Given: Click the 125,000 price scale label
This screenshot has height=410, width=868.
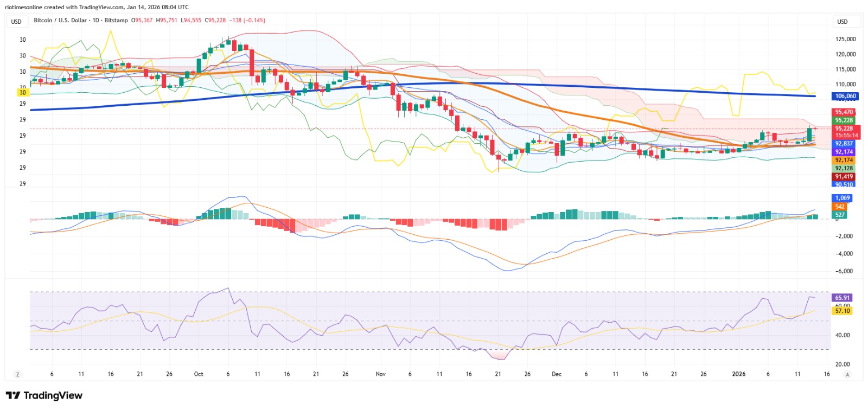Looking at the screenshot, I should pos(846,39).
